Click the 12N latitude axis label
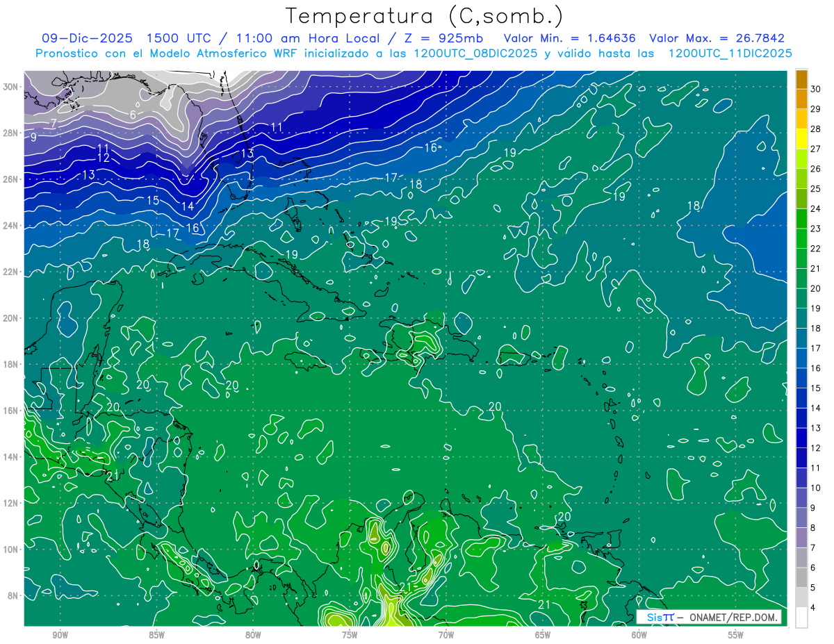The image size is (834, 644). point(12,502)
